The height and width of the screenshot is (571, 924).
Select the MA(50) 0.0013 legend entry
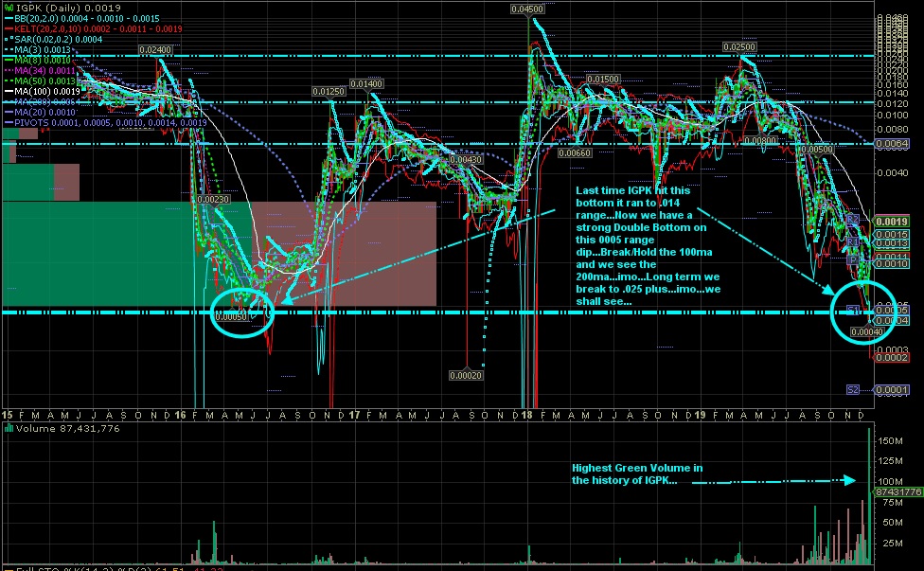(x=40, y=80)
